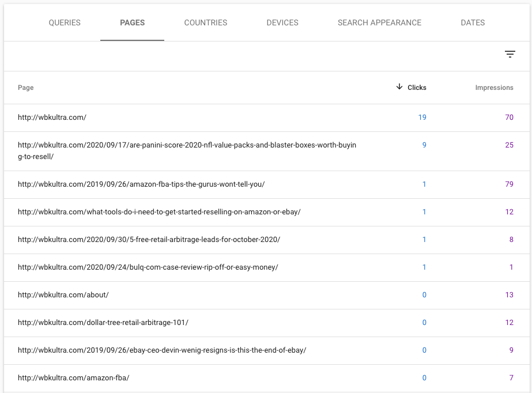
Task: Select the Pages tab
Action: pyautogui.click(x=133, y=22)
